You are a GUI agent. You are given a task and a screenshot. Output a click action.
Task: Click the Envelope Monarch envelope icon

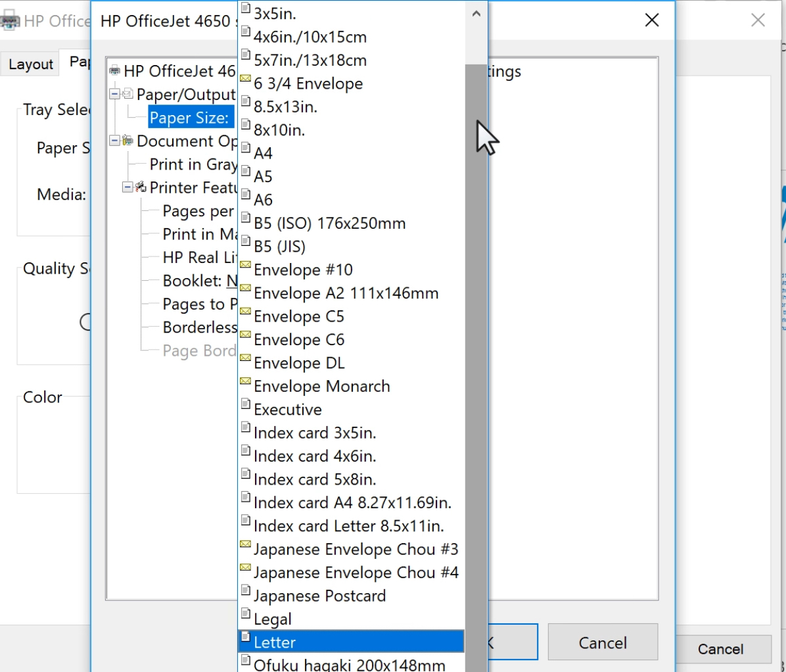point(246,381)
